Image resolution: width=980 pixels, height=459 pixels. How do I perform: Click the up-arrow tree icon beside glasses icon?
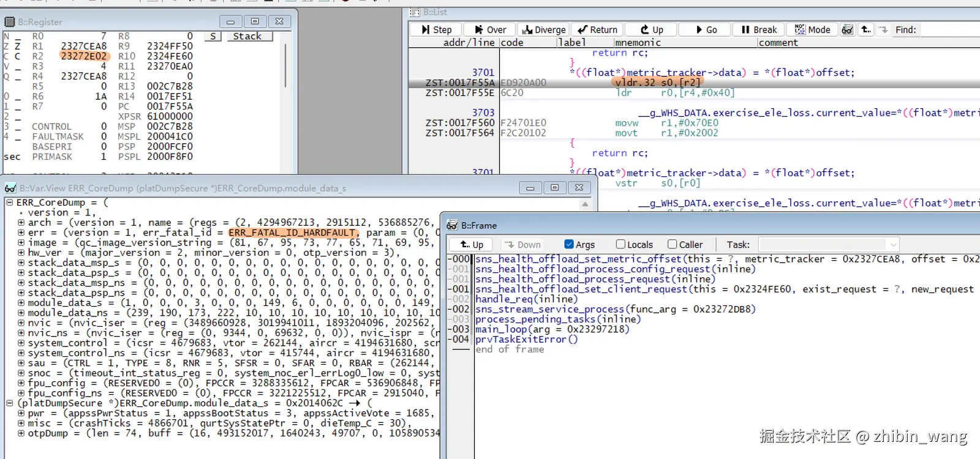pos(865,29)
